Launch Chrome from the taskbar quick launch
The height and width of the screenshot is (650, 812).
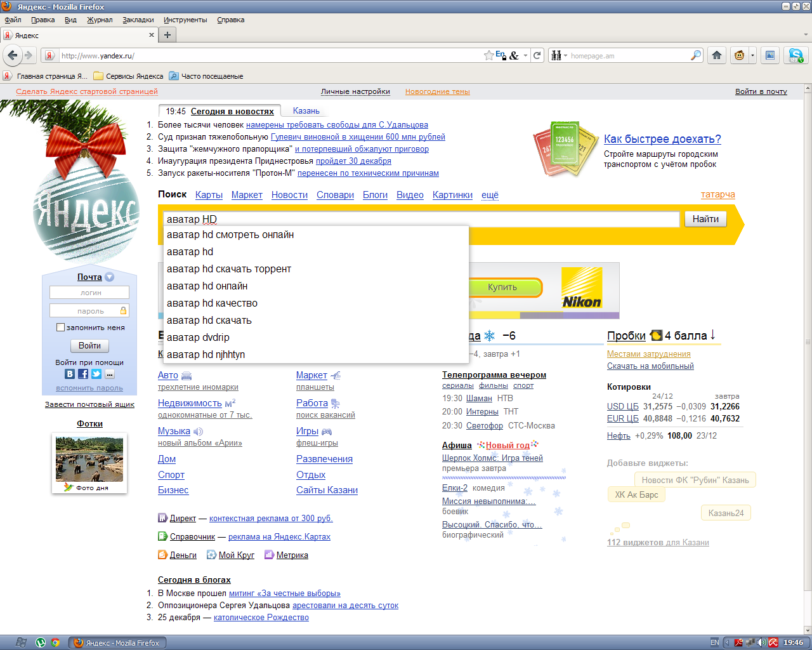55,642
